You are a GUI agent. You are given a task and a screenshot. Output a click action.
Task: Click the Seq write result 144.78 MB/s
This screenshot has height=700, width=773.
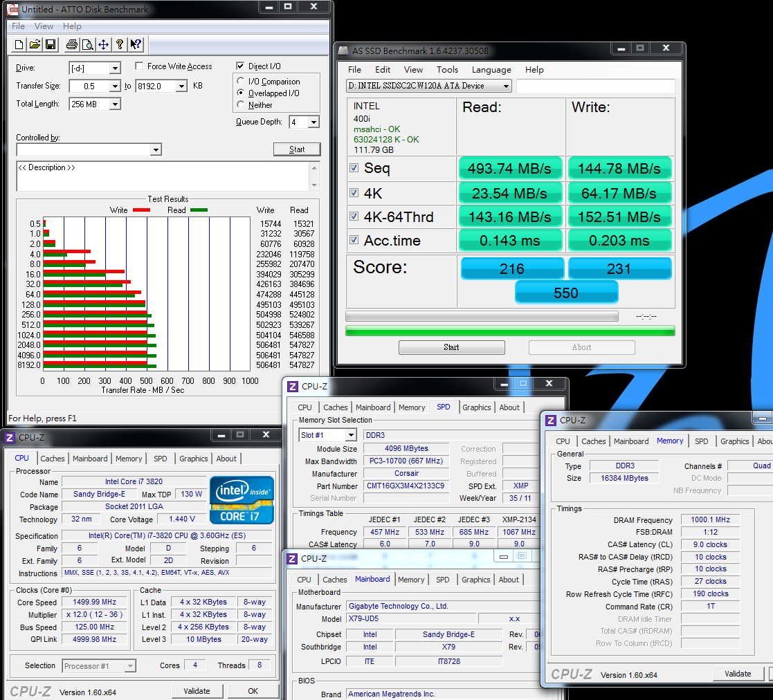[619, 169]
